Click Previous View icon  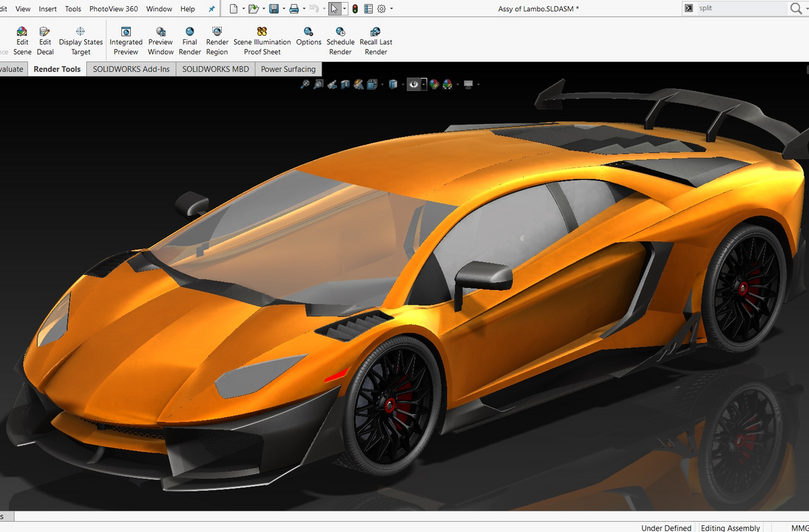coord(332,84)
